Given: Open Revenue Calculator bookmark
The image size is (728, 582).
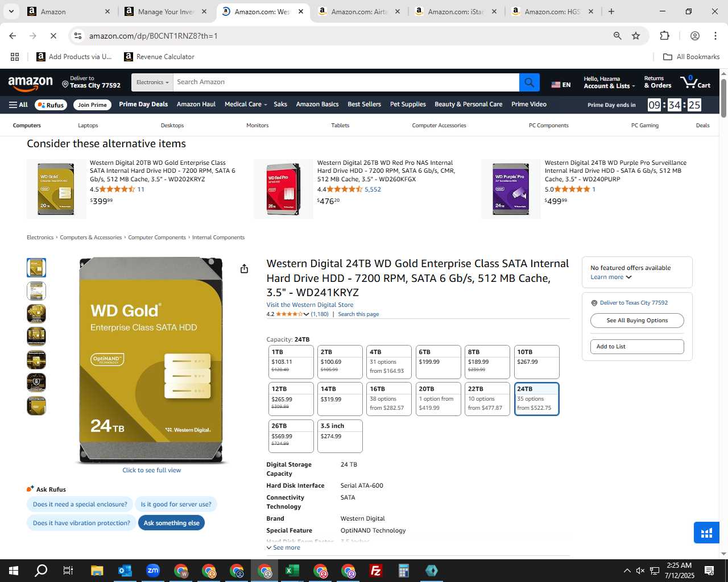Looking at the screenshot, I should (160, 57).
